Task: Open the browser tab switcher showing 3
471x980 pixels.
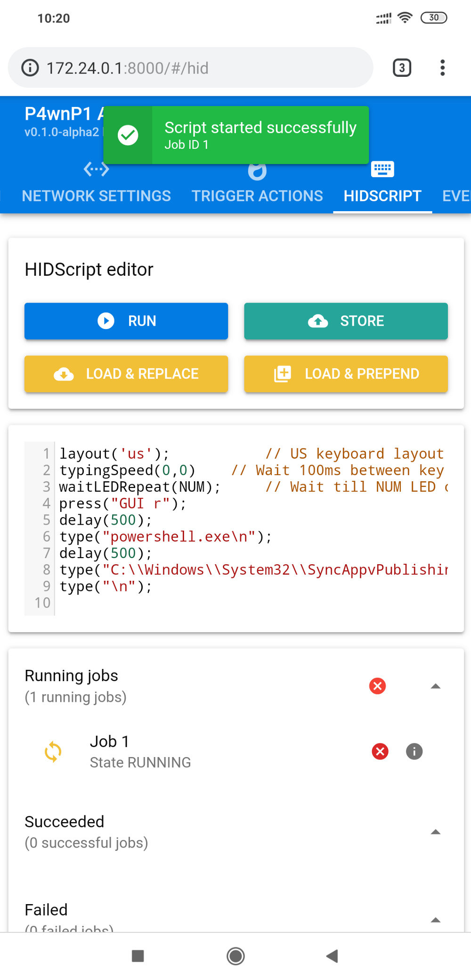Action: (402, 68)
